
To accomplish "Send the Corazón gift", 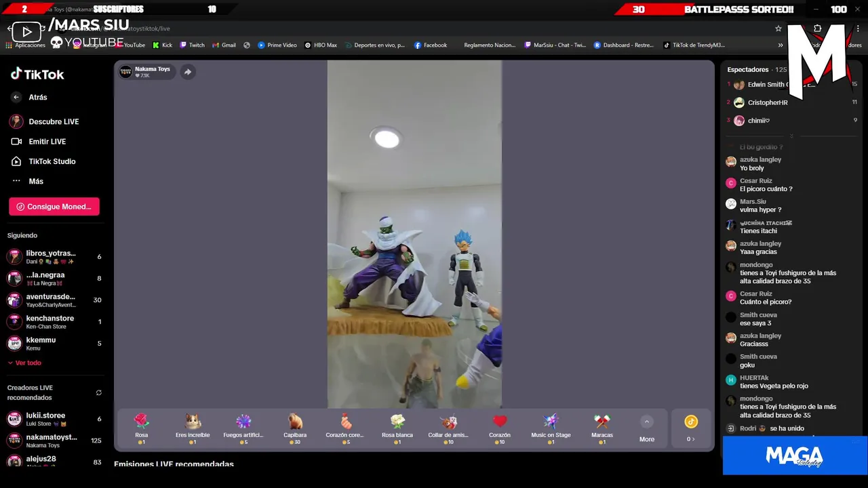I will coord(500,429).
